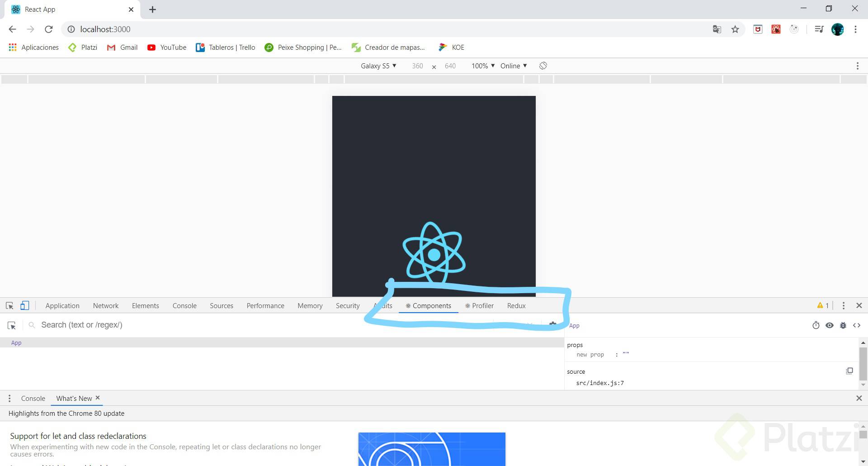The image size is (868, 466).
Task: Expand the new prop entry under props
Action: 589,354
